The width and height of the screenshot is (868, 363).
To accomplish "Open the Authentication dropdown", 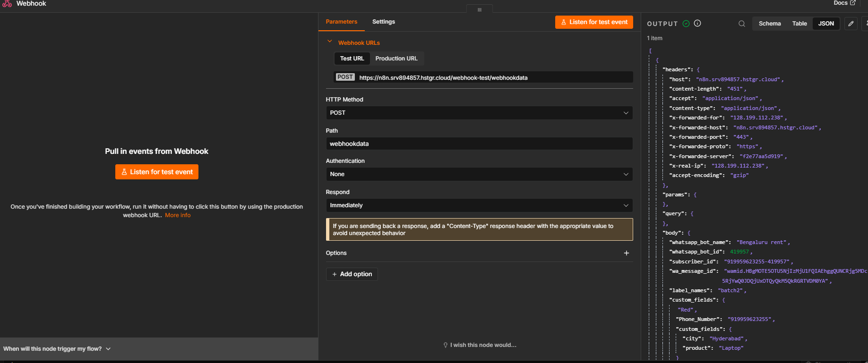I will pyautogui.click(x=479, y=174).
